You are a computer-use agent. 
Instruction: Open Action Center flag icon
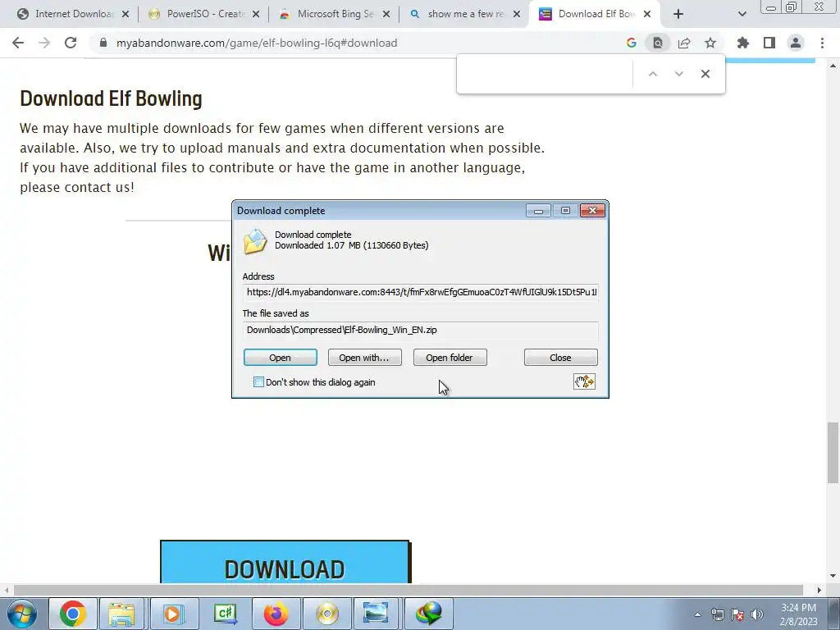[x=737, y=614]
